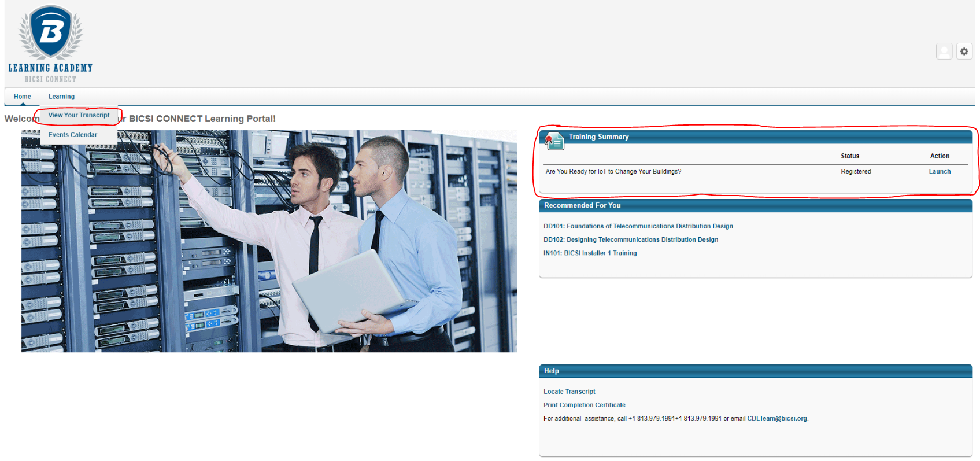Screen dimensions: 980x461
Task: Click the Help panel header
Action: (756, 371)
